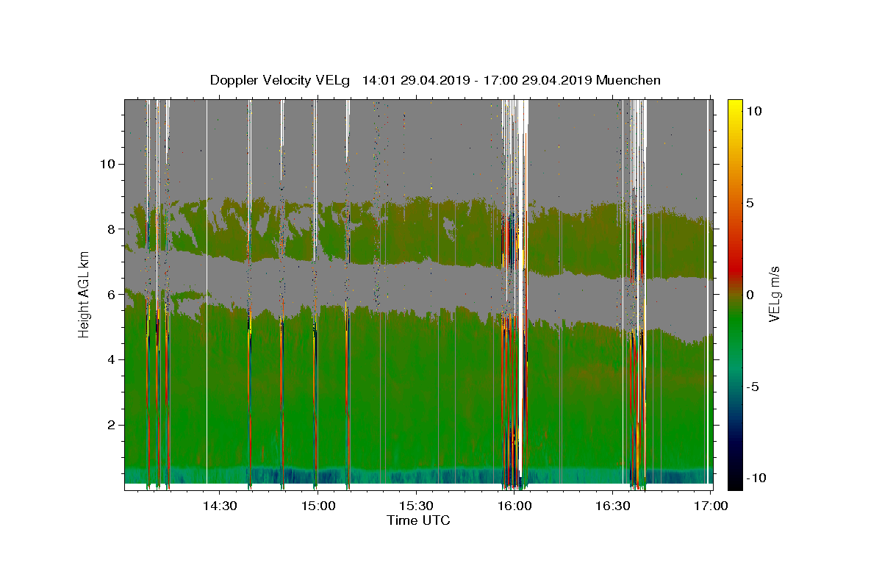The width and height of the screenshot is (882, 588).
Task: Click the Muenchen text in title
Action: tap(628, 80)
